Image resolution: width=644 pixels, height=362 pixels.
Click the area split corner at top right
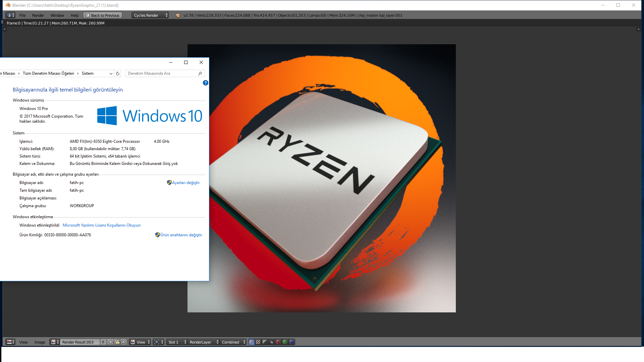point(639,29)
